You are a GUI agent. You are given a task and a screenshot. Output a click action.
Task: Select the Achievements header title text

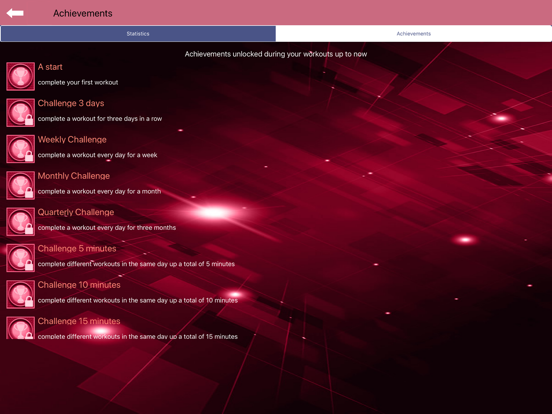[83, 13]
